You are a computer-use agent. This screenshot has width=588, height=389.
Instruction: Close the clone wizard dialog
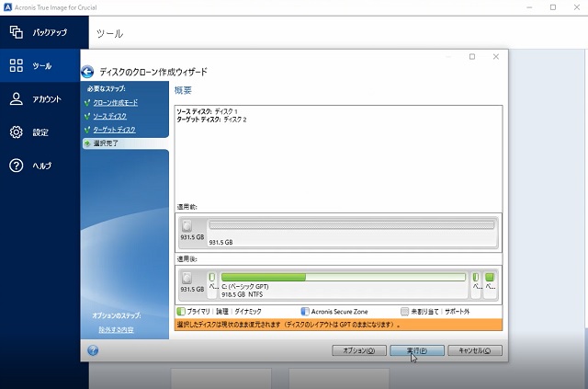(x=496, y=57)
